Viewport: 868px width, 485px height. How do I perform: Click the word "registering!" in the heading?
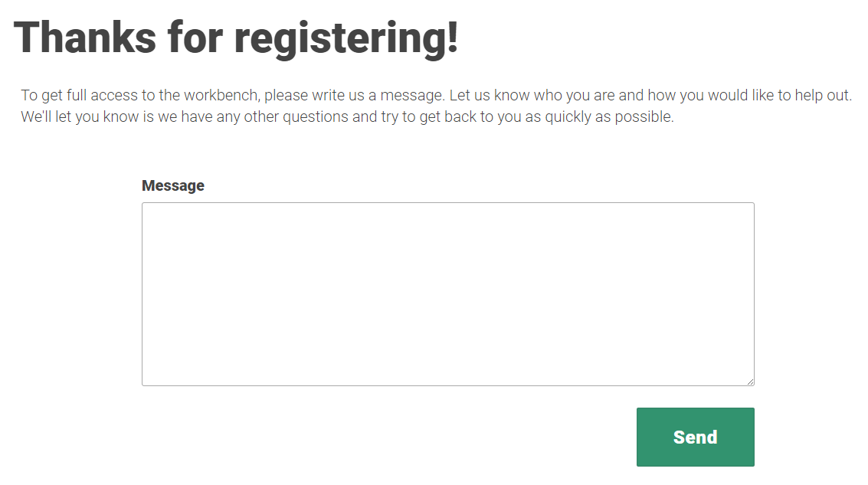pyautogui.click(x=346, y=37)
